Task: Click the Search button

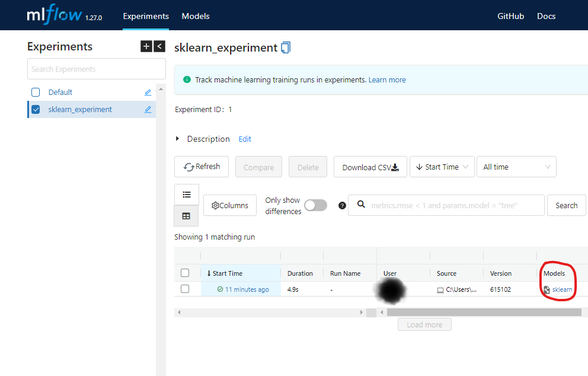Action: (x=566, y=205)
